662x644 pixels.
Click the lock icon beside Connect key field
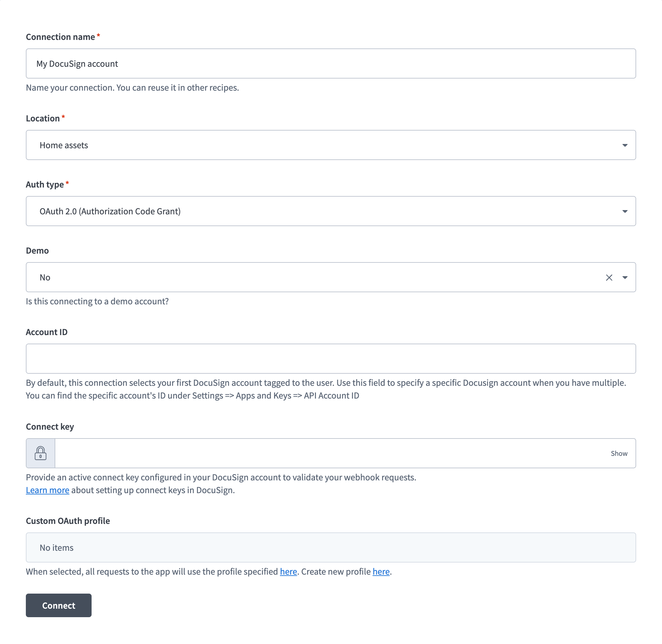(41, 453)
